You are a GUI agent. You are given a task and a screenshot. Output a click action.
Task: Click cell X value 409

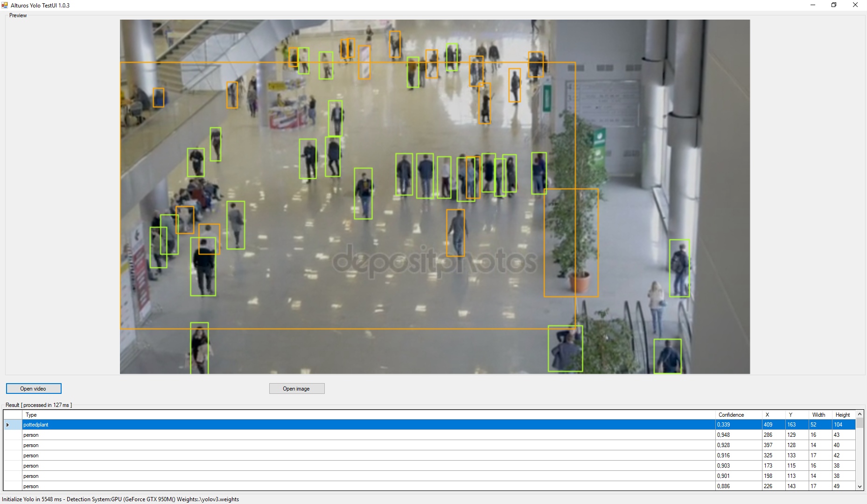774,425
